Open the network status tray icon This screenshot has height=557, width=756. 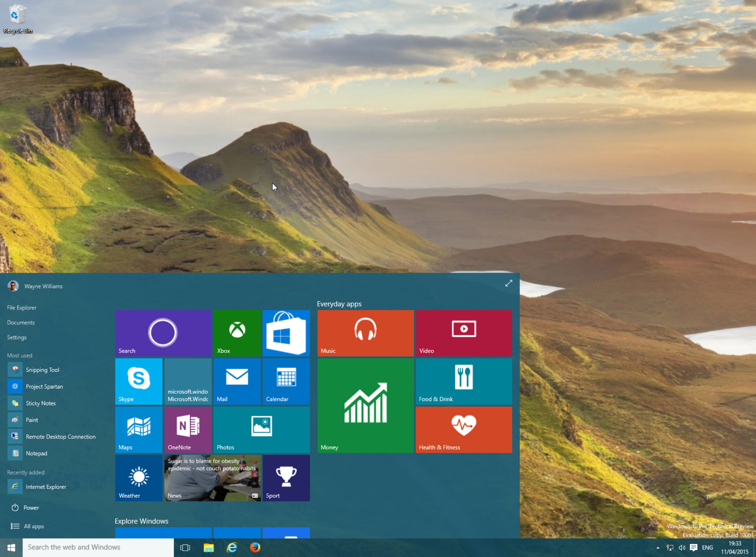[x=670, y=547]
